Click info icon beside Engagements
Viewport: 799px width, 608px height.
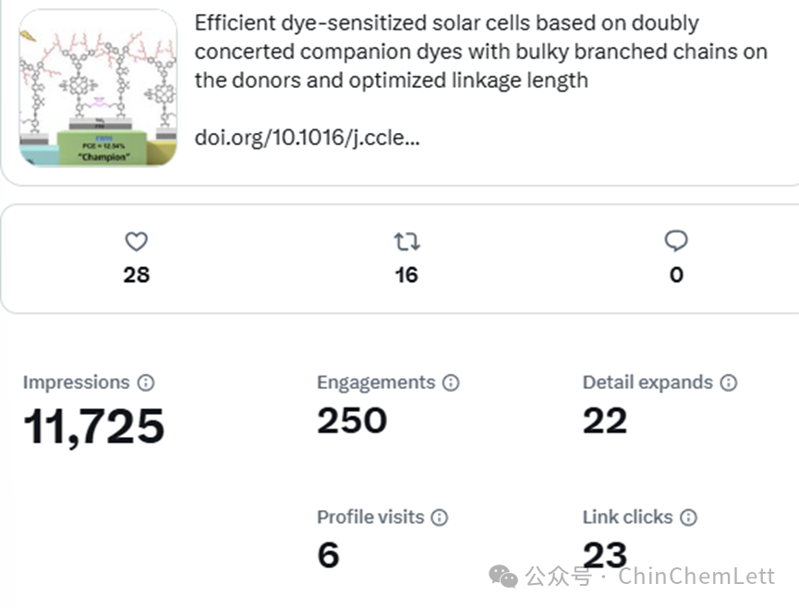(x=451, y=383)
